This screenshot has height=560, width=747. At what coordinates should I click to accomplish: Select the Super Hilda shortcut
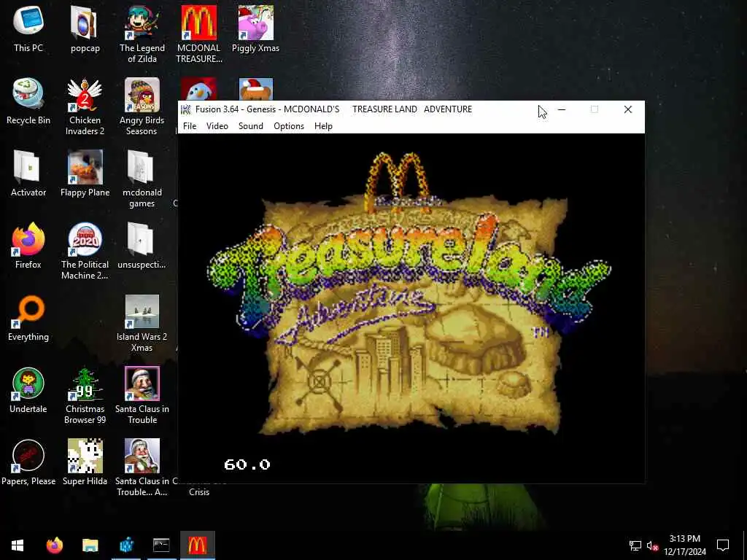pos(85,463)
